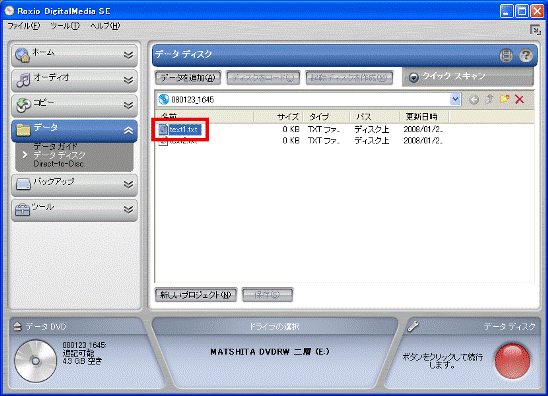Expand the ツール sidebar section chevron
The width and height of the screenshot is (548, 396).
pyautogui.click(x=128, y=209)
